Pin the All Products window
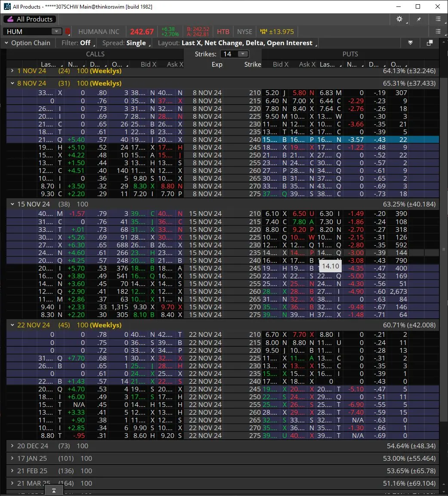Image resolution: width=448 pixels, height=496 pixels. pos(419,19)
